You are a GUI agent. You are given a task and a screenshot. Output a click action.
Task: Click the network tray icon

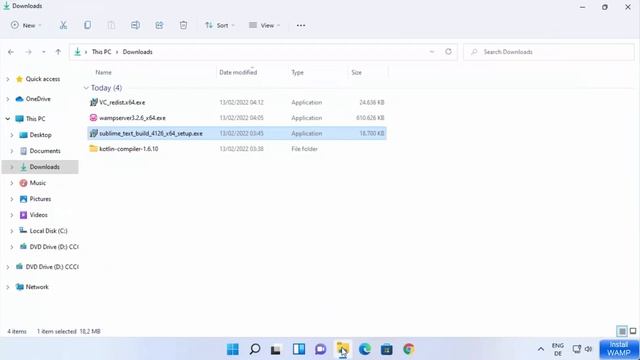[x=576, y=349]
